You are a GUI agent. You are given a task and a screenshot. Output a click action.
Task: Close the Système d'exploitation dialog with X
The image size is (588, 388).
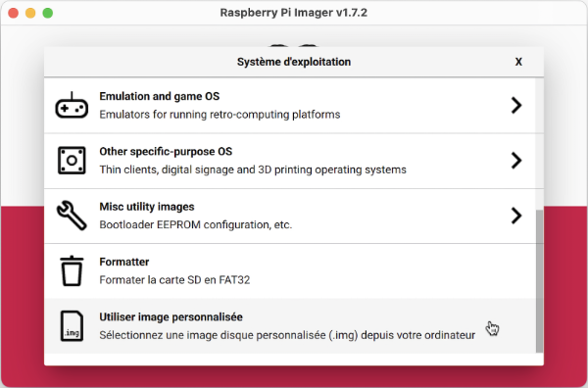point(518,62)
